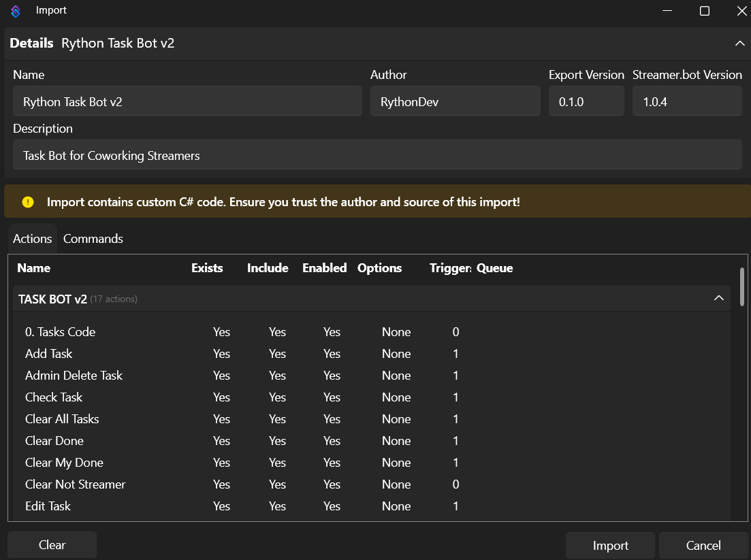Select the 'Add Task' action row
751x560 pixels.
[372, 354]
